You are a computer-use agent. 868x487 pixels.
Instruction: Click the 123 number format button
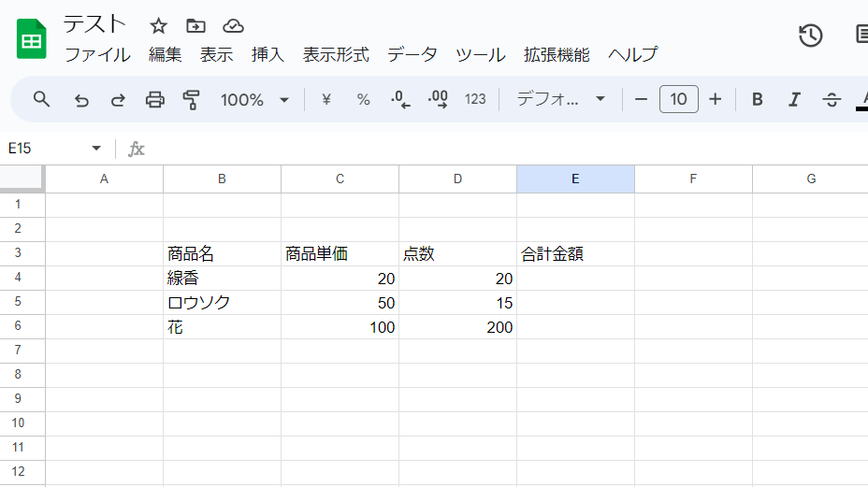click(475, 99)
